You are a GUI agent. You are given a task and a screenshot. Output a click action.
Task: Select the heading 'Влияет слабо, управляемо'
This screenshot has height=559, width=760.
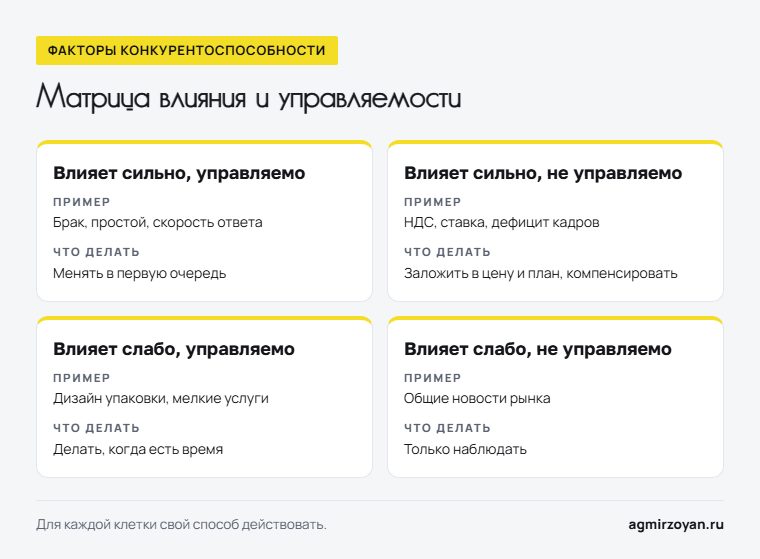[174, 350]
